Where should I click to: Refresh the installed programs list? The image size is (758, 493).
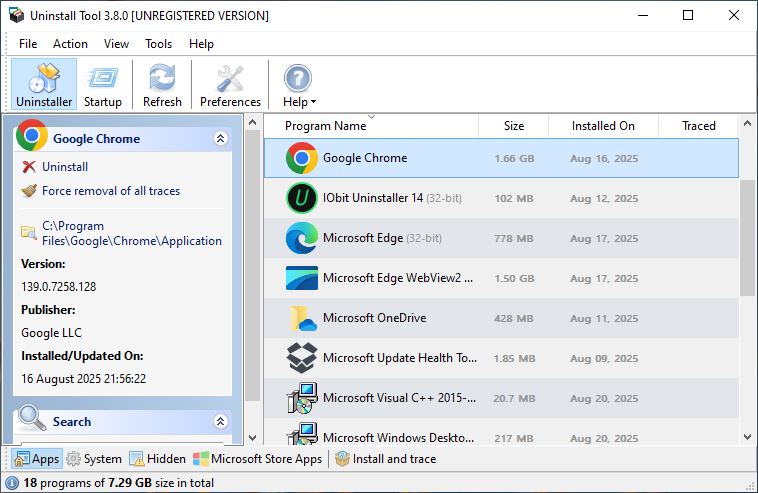coord(162,85)
